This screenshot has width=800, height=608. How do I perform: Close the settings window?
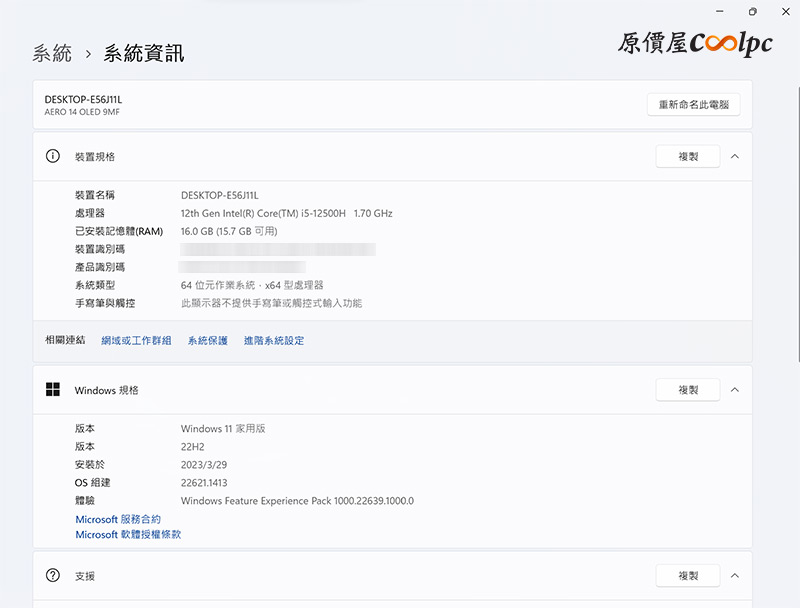pyautogui.click(x=786, y=11)
